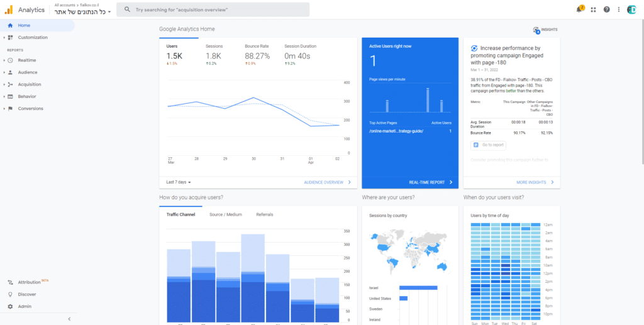This screenshot has width=644, height=325.
Task: Click the Acquisition branching icon
Action: pos(10,84)
